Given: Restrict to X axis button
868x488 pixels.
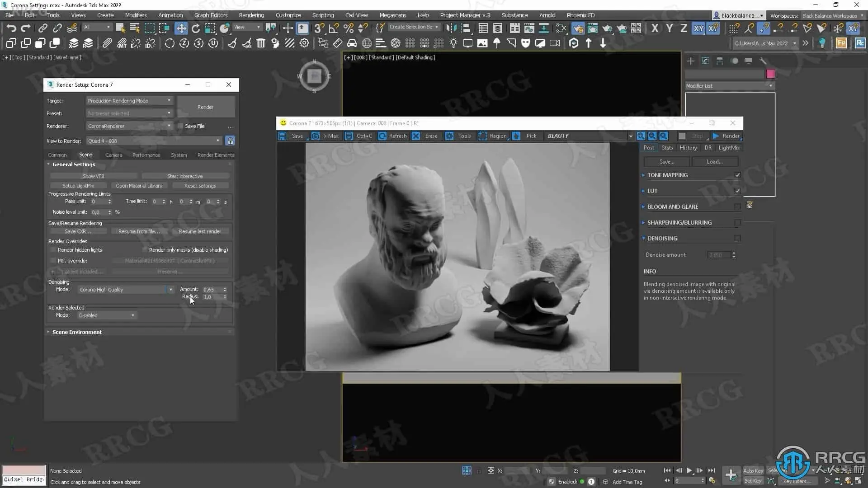Looking at the screenshot, I should tap(655, 28).
